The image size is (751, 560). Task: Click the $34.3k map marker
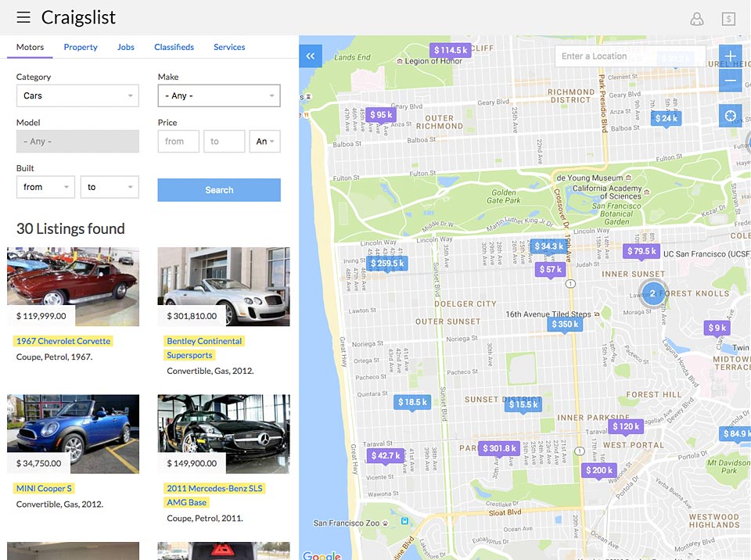[x=549, y=246]
